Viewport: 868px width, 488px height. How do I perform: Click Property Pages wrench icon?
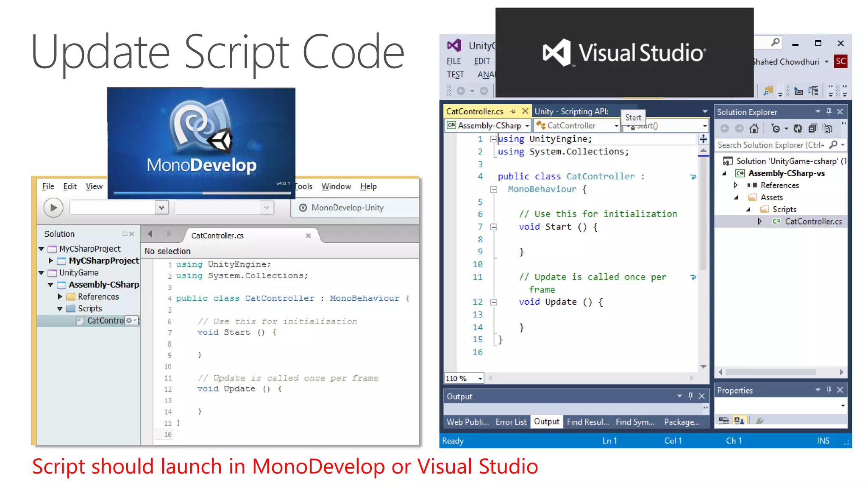pyautogui.click(x=759, y=421)
